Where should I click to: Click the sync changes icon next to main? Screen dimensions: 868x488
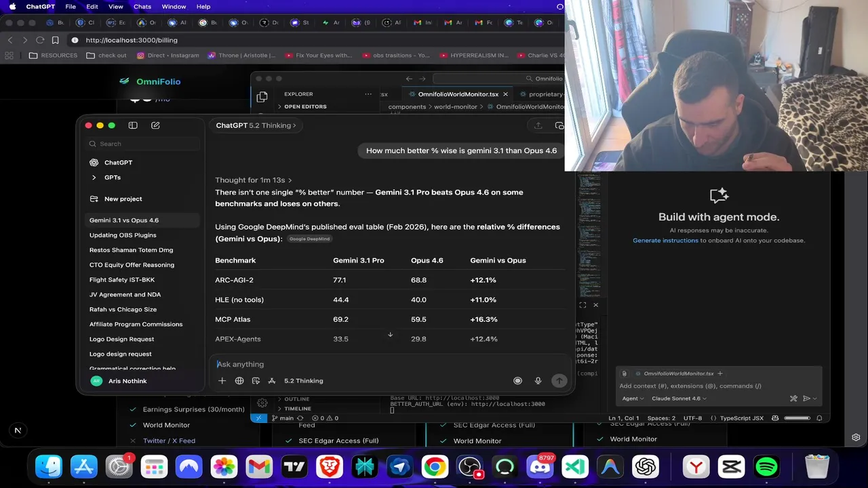tap(300, 418)
